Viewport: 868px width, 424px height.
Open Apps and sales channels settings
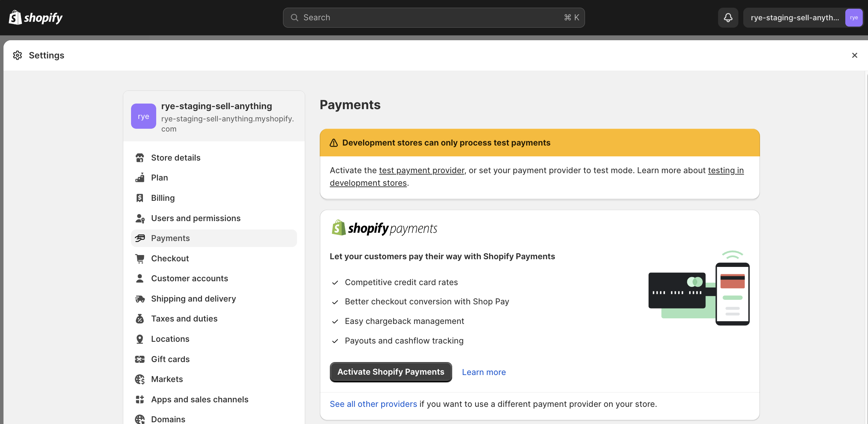(x=200, y=400)
